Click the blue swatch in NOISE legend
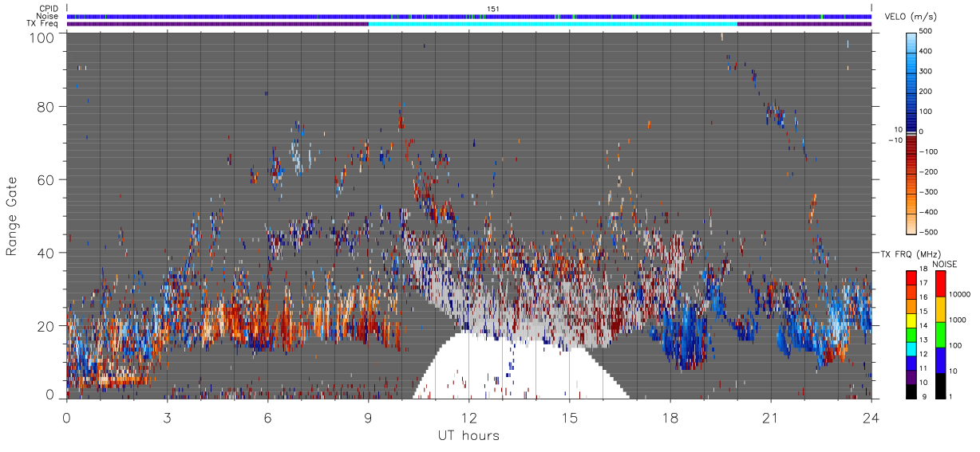The image size is (980, 452). tap(940, 360)
